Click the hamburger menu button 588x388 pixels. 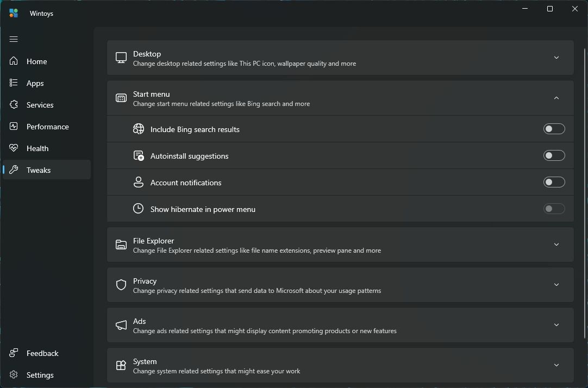[x=14, y=39]
